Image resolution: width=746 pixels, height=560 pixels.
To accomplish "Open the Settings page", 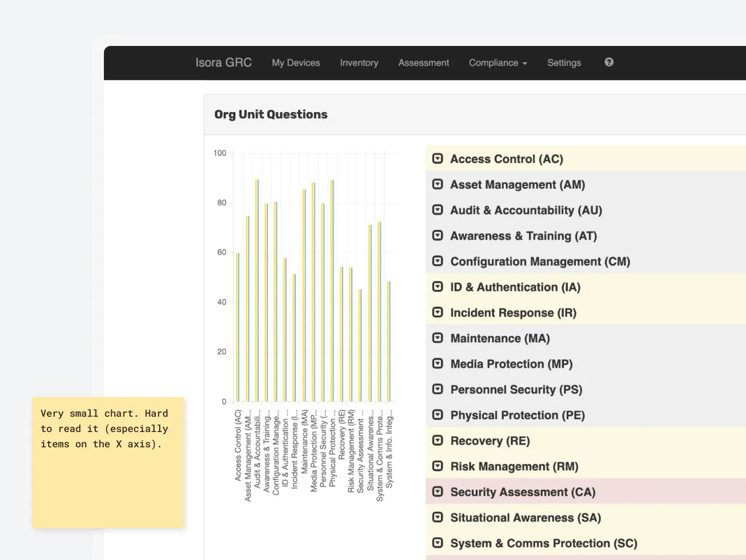I will coord(564,62).
